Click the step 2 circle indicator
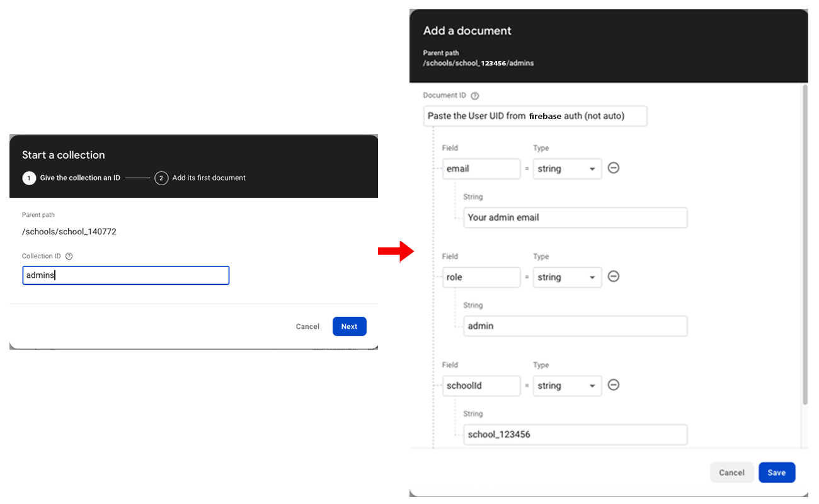The height and width of the screenshot is (504, 819). [x=161, y=178]
